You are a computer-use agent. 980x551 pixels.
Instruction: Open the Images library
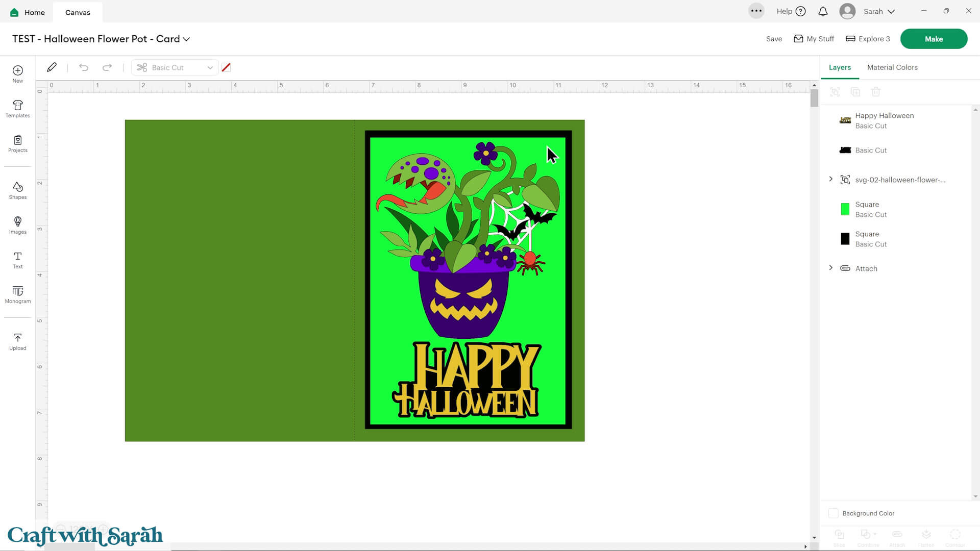coord(18,225)
